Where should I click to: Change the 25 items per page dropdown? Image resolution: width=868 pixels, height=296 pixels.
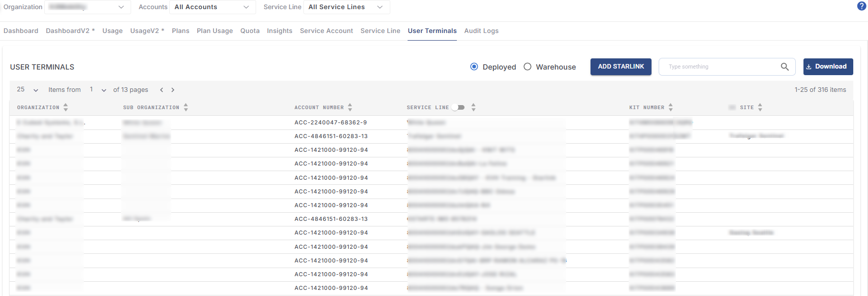pos(27,90)
